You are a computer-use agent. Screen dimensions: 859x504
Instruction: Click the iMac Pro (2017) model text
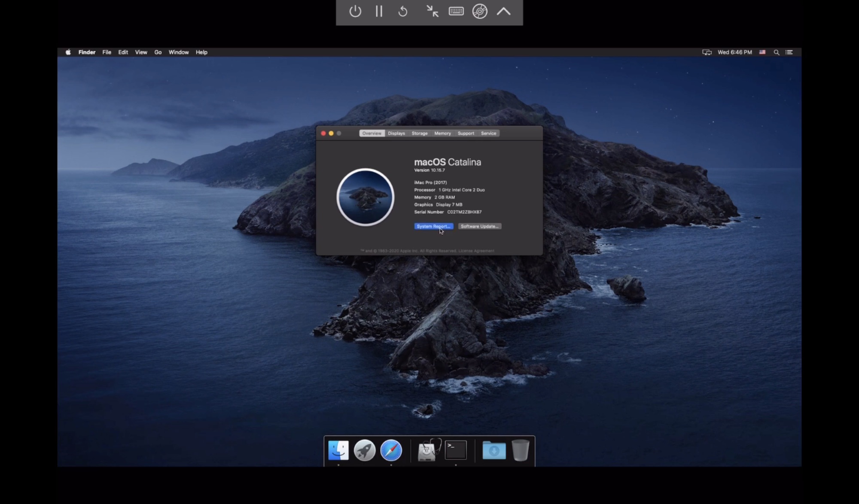click(430, 182)
